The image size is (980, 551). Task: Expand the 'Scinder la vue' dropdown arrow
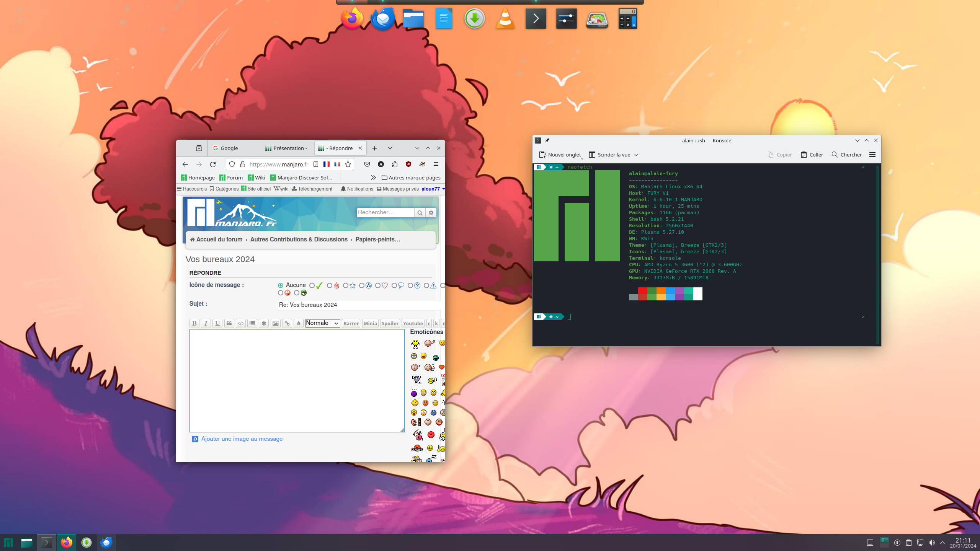[636, 155]
